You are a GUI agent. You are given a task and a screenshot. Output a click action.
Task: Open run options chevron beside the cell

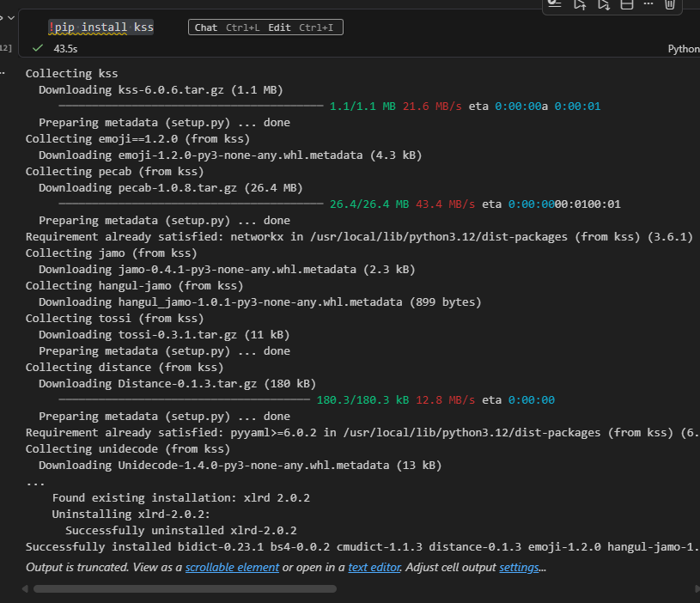coord(11,17)
